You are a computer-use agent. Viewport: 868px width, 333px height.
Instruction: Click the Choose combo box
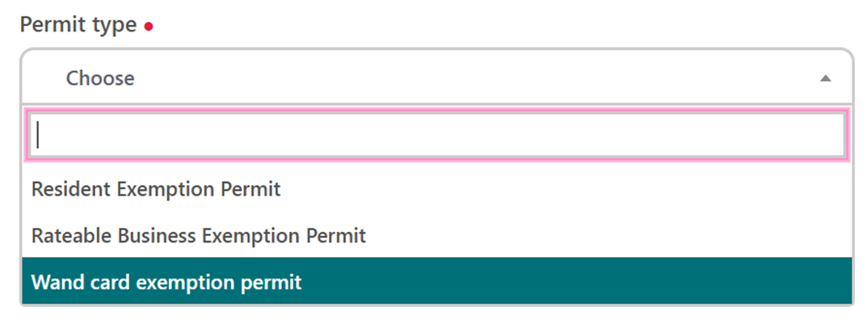coord(436,78)
